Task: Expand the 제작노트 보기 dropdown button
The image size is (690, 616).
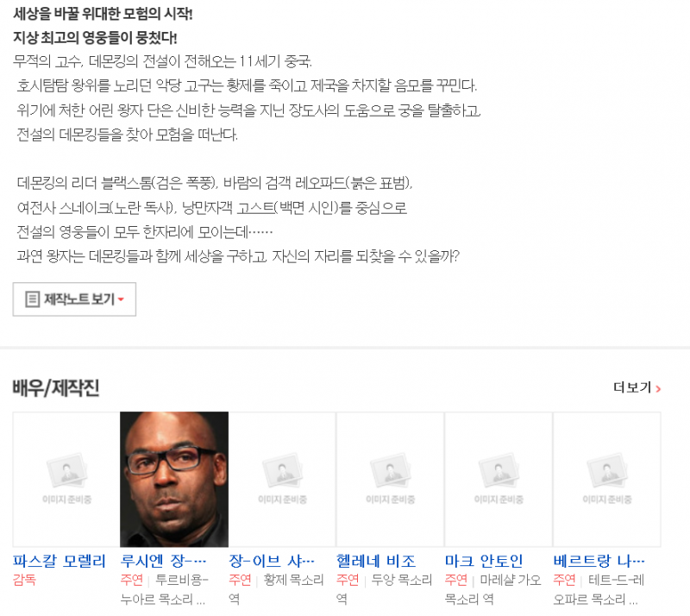Action: 74,299
